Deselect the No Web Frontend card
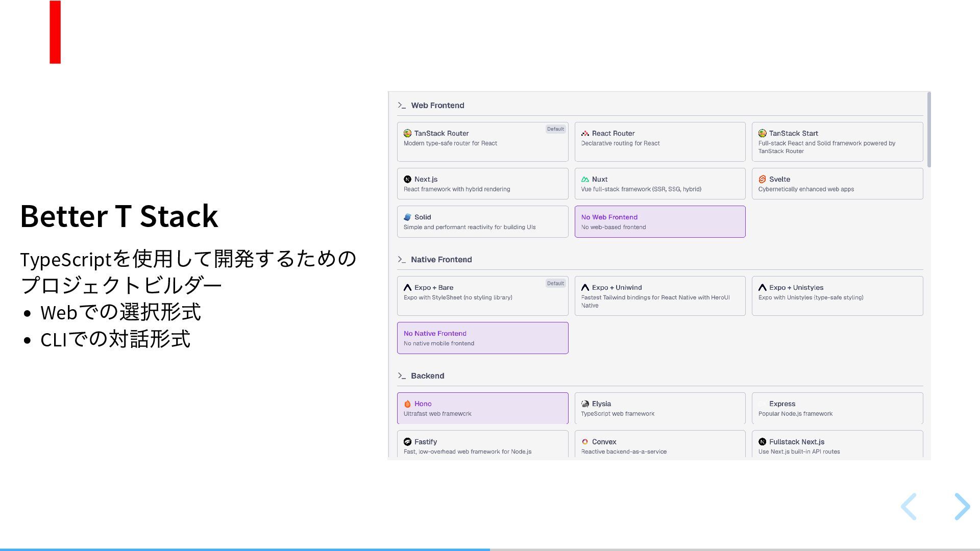Viewport: 980px width, 551px height. click(660, 221)
